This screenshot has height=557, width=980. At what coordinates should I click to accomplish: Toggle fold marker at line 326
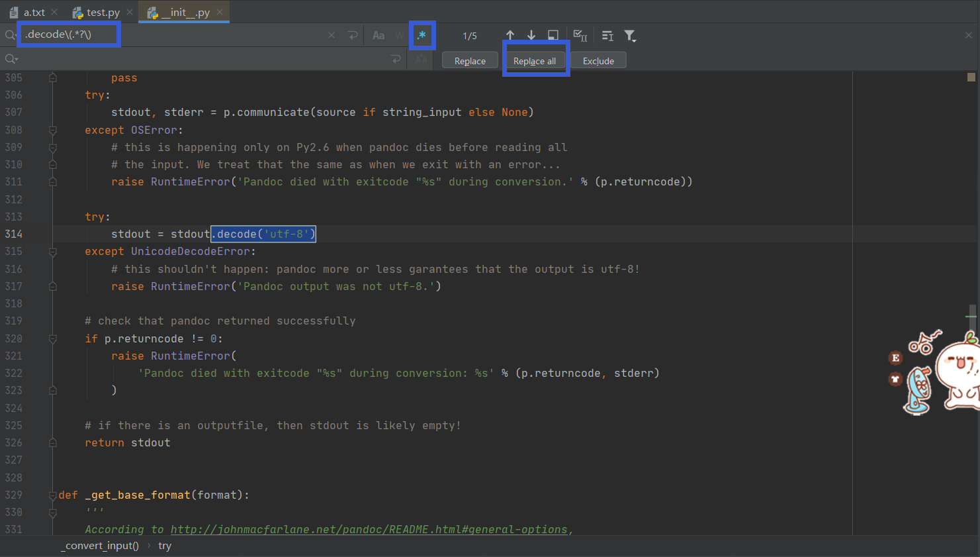click(53, 442)
